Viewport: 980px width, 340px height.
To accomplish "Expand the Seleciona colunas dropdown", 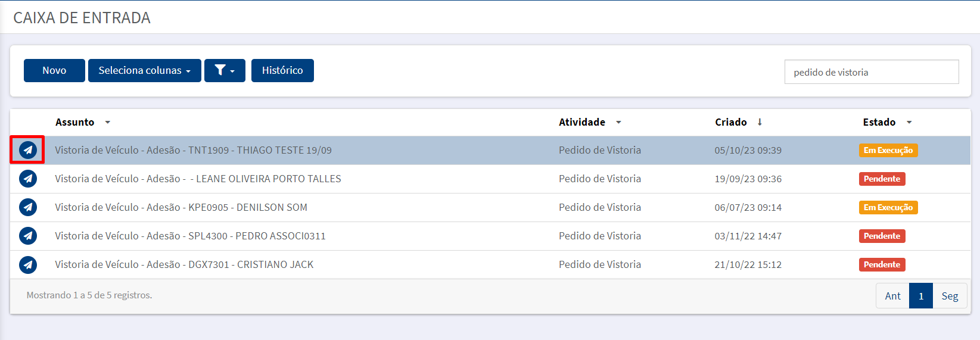I will [145, 70].
